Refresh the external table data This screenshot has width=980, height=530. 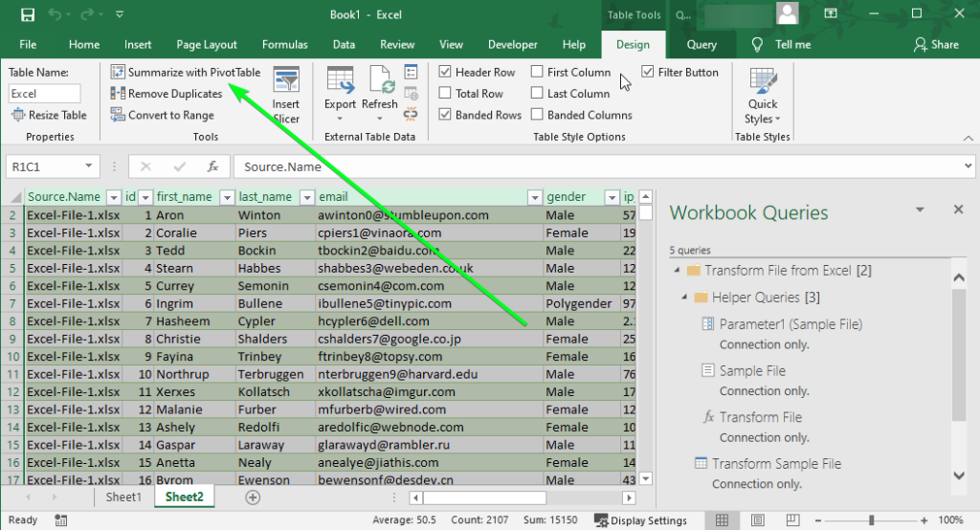tap(379, 94)
